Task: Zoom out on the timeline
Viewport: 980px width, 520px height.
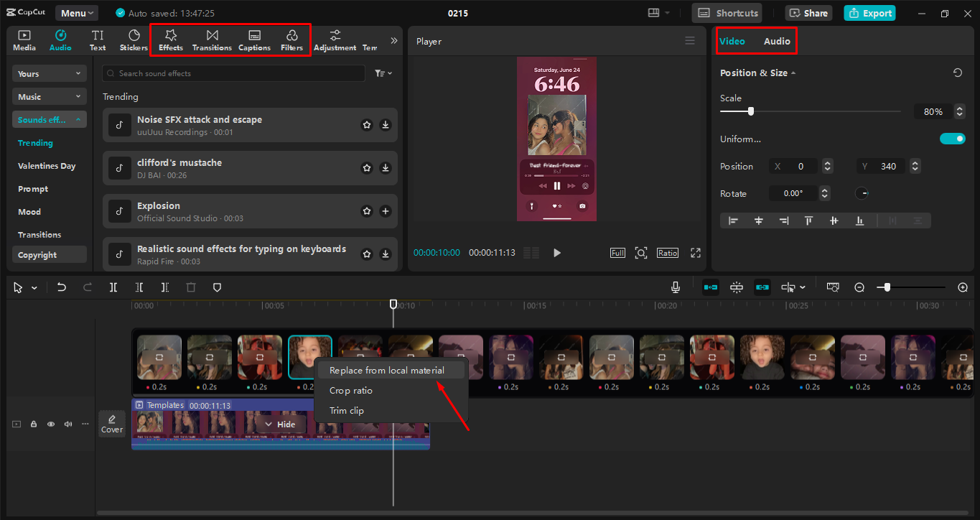Action: coord(859,287)
